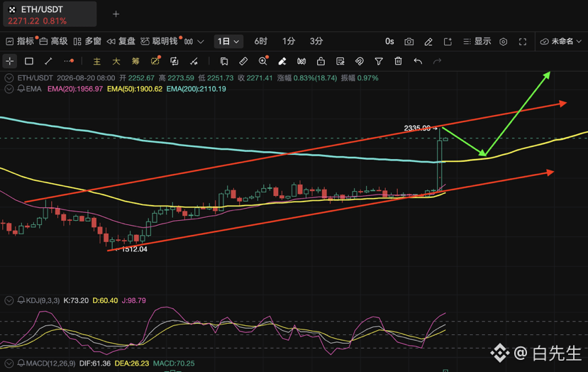Undo the last drawing action

418,61
